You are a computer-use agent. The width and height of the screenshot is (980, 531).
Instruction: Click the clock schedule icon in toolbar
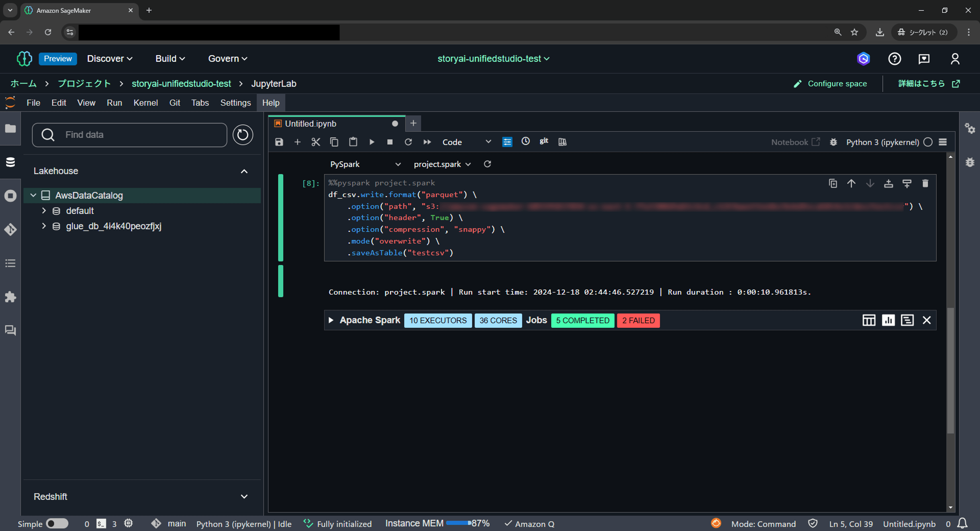[x=525, y=141]
